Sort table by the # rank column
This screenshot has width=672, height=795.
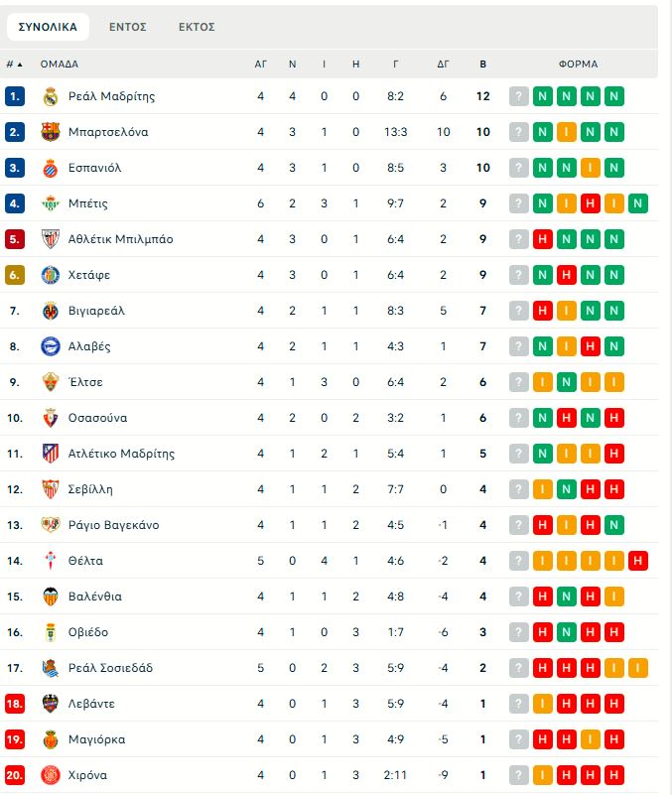(13, 64)
